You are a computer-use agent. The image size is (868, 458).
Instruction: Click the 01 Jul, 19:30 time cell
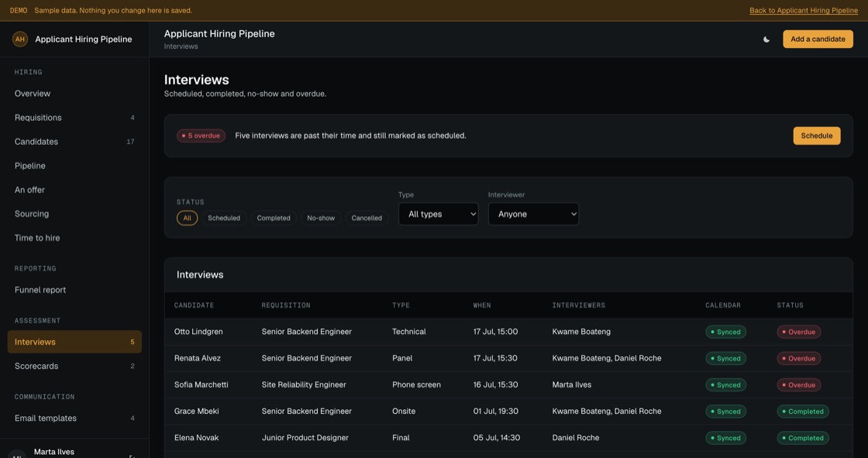coord(496,412)
